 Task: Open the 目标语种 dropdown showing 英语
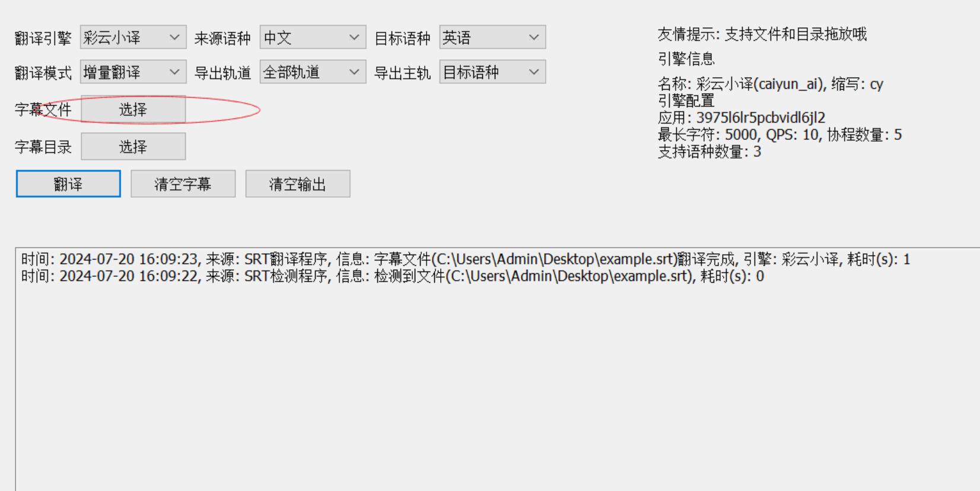pyautogui.click(x=492, y=37)
